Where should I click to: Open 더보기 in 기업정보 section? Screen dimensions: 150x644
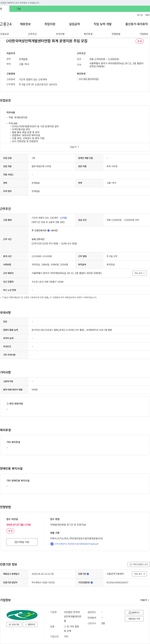[145, 600]
